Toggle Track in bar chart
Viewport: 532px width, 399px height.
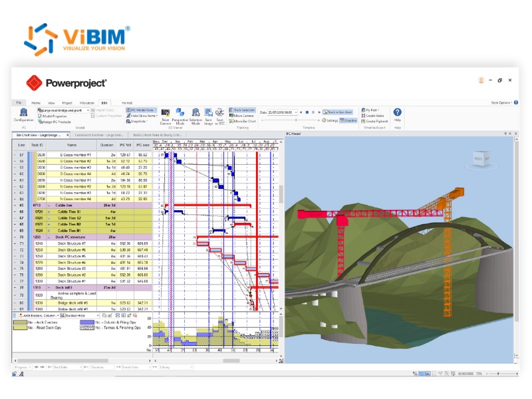(x=338, y=112)
